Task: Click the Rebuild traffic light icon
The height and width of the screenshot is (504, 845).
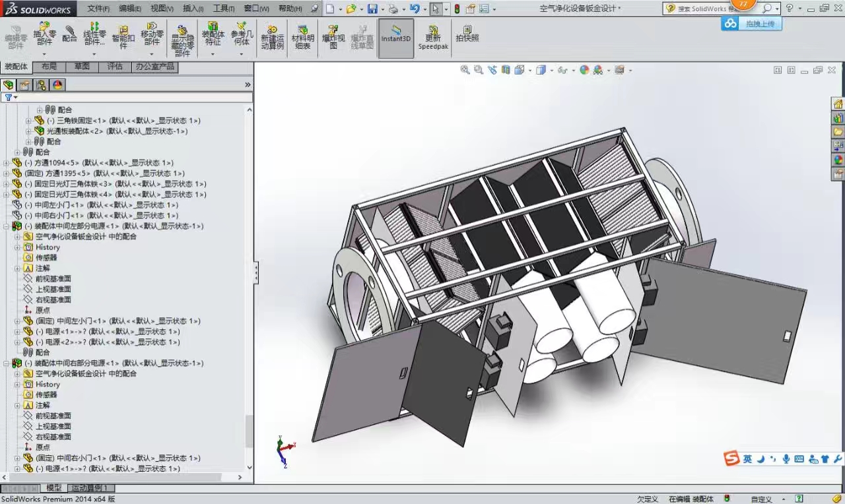Action: pos(456,9)
